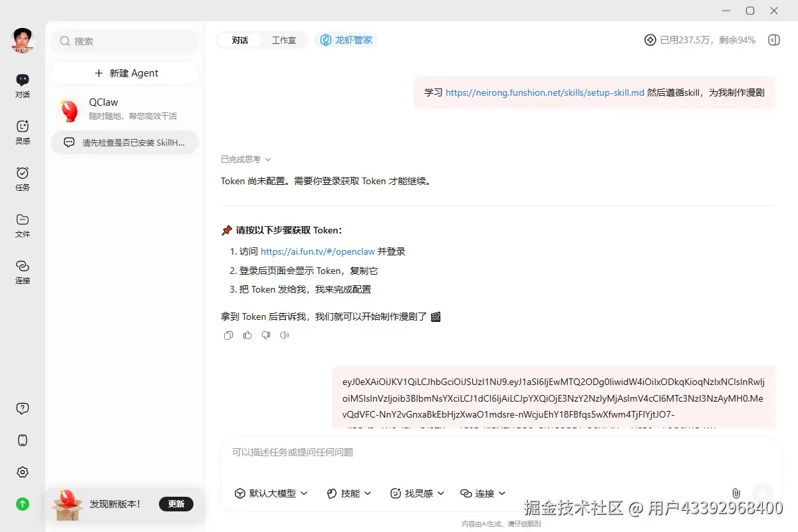Click the QClaw lobster avatar icon
The image size is (798, 532).
[x=70, y=109]
